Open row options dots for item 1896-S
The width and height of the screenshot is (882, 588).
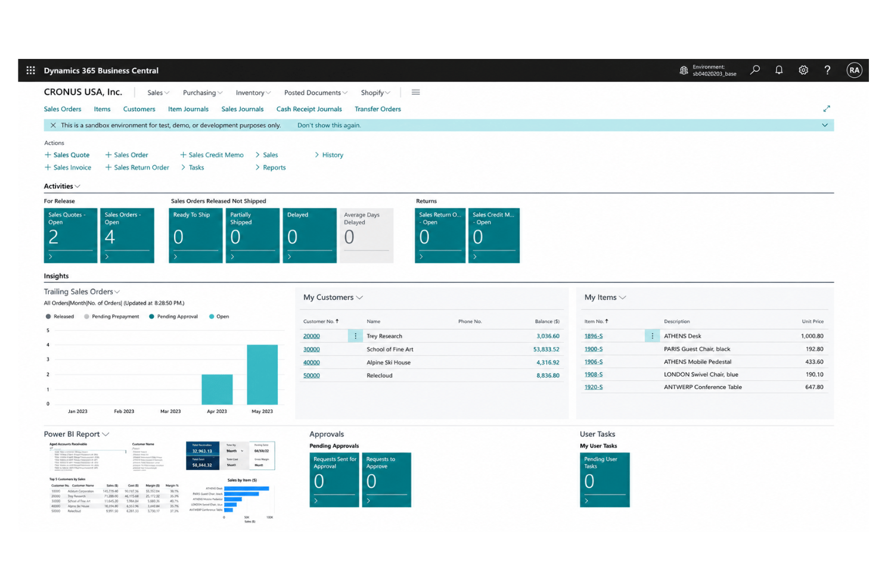click(x=652, y=336)
